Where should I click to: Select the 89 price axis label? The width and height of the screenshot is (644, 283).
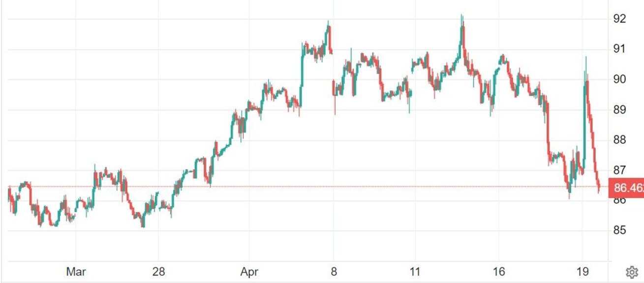click(x=619, y=110)
